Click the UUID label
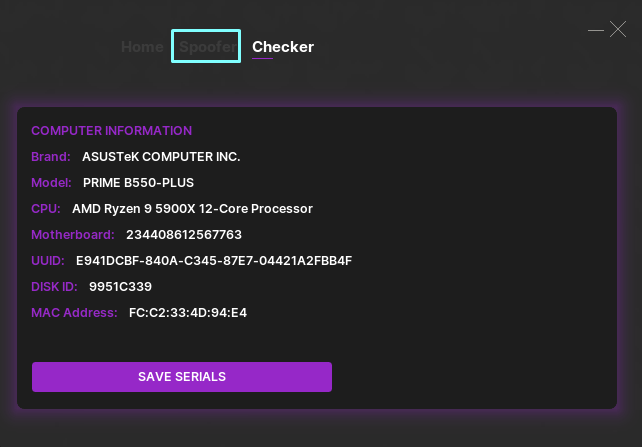Image resolution: width=642 pixels, height=447 pixels. tap(48, 261)
